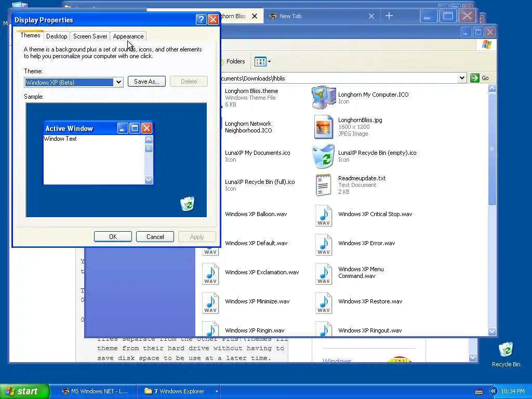Click the Save As... button
Screen dimensions: 532x399
point(147,82)
